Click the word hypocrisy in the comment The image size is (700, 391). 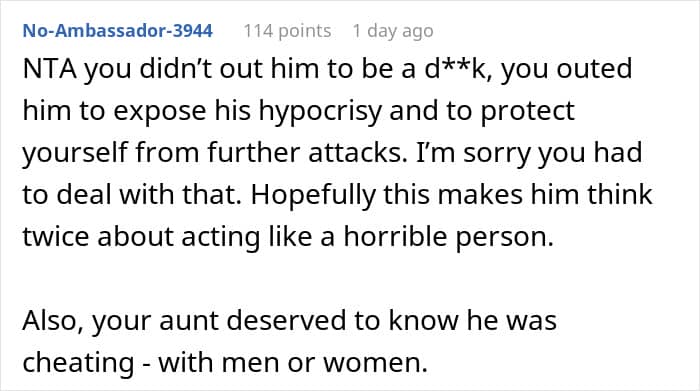pos(320,112)
